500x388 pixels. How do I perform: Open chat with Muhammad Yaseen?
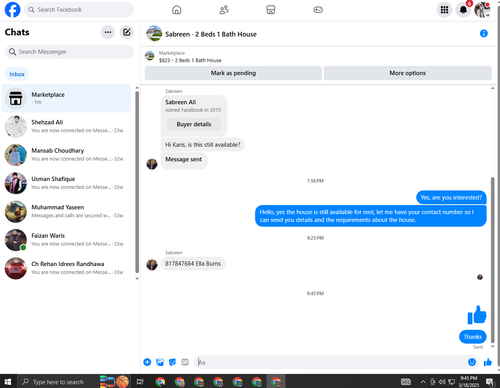66,212
